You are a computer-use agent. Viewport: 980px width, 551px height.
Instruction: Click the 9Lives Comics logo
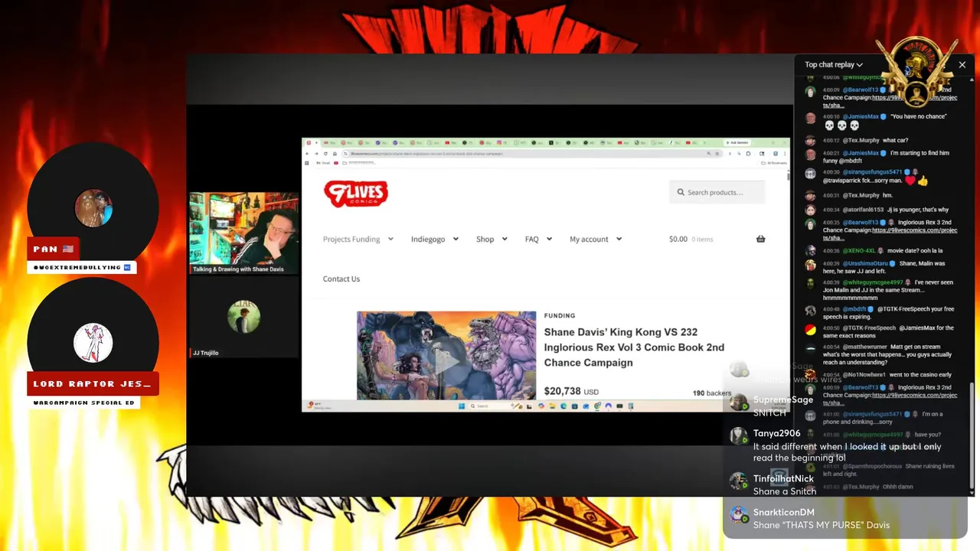tap(356, 194)
